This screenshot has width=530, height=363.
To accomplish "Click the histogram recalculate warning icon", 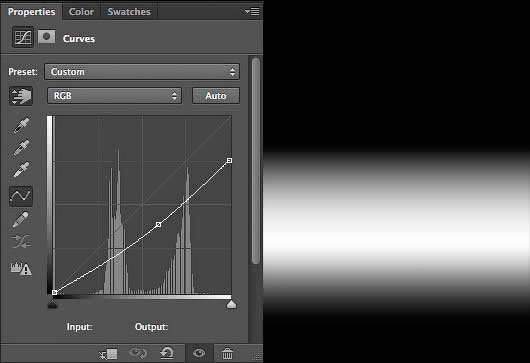I will click(x=21, y=268).
